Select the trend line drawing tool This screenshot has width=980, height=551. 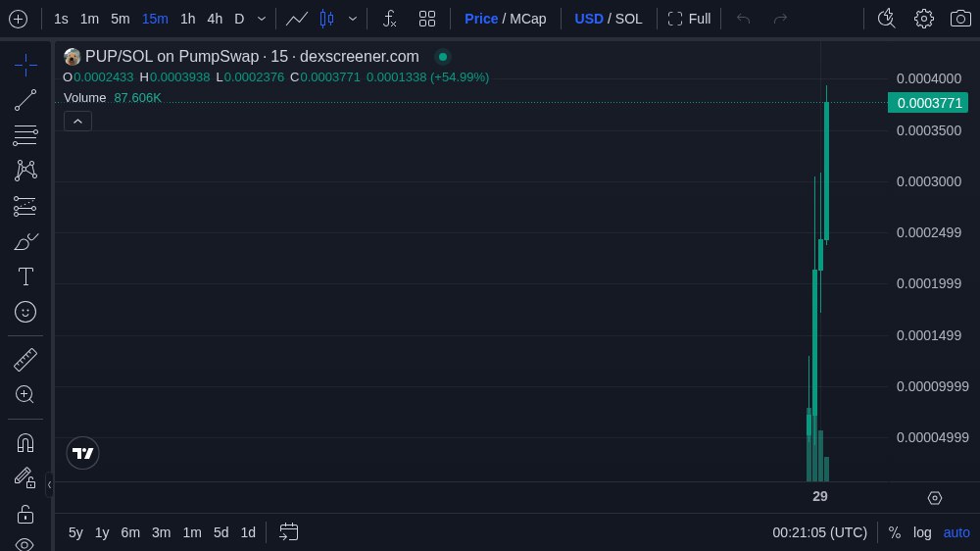(25, 99)
